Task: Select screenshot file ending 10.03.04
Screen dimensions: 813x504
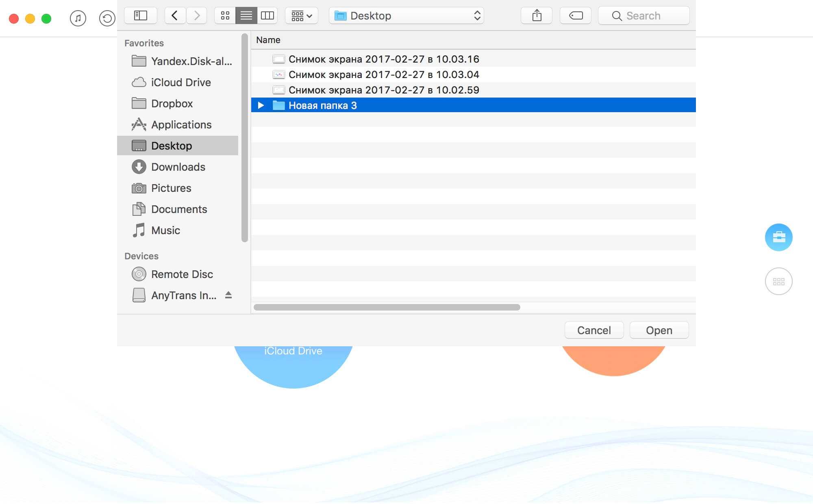Action: click(383, 75)
